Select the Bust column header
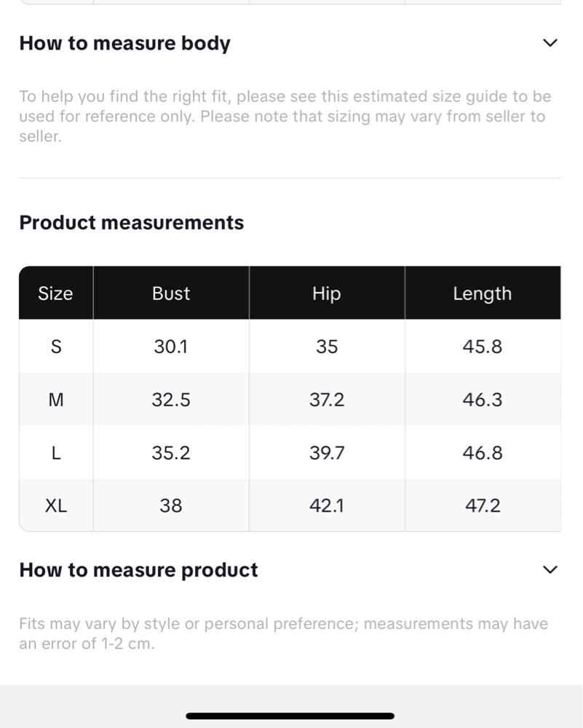 pos(171,293)
